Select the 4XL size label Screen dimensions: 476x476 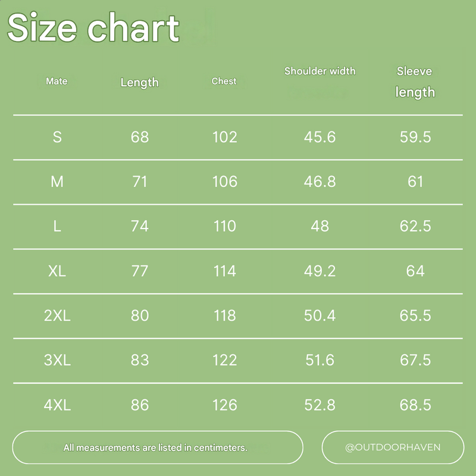coord(57,405)
